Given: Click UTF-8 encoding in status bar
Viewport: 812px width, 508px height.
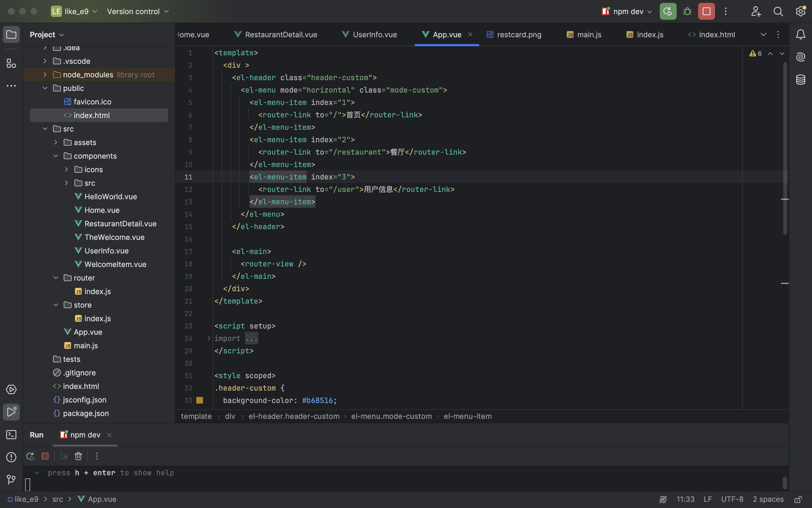Looking at the screenshot, I should click(732, 499).
